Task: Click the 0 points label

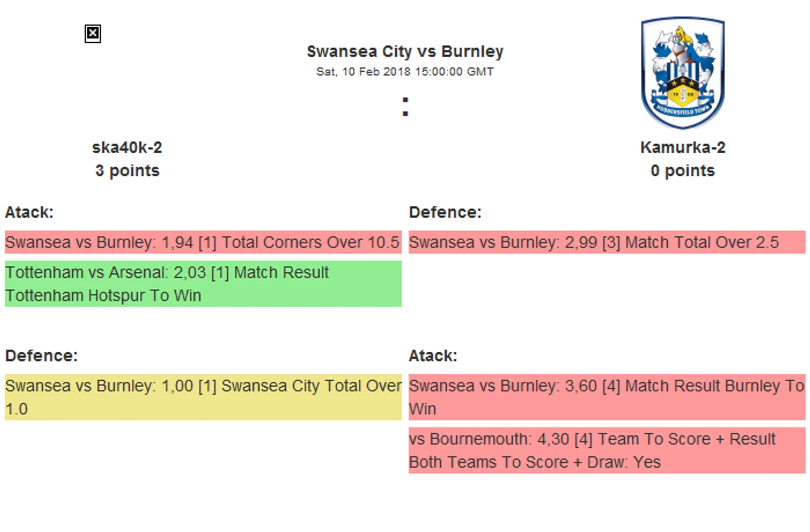Action: [x=682, y=171]
